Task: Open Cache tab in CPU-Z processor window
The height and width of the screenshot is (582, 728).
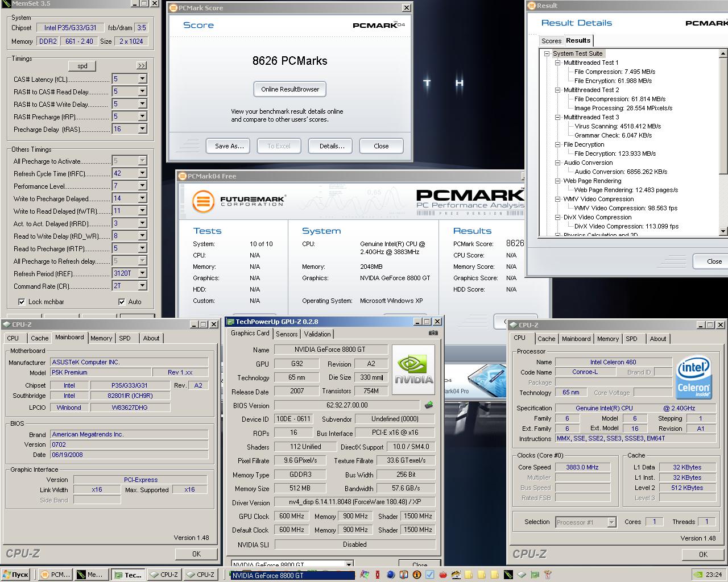Action: (x=546, y=339)
